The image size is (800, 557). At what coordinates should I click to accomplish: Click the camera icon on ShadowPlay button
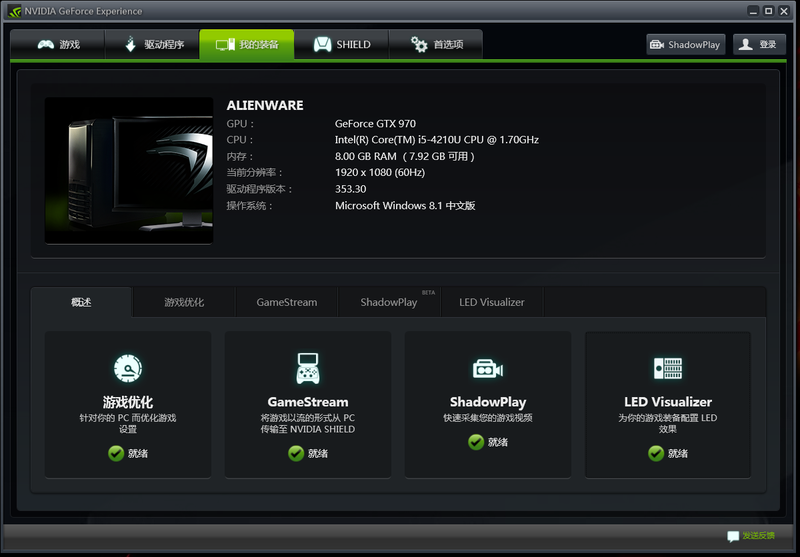[657, 44]
